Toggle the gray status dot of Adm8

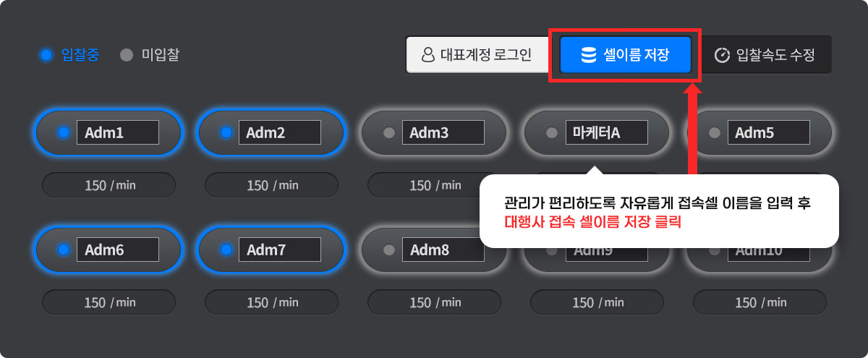(x=388, y=250)
